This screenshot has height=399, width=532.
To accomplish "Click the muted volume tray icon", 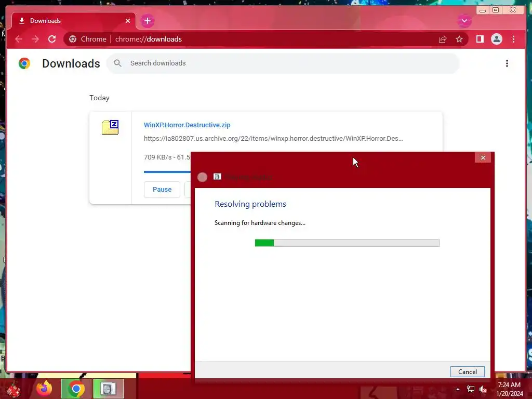I will pyautogui.click(x=483, y=389).
